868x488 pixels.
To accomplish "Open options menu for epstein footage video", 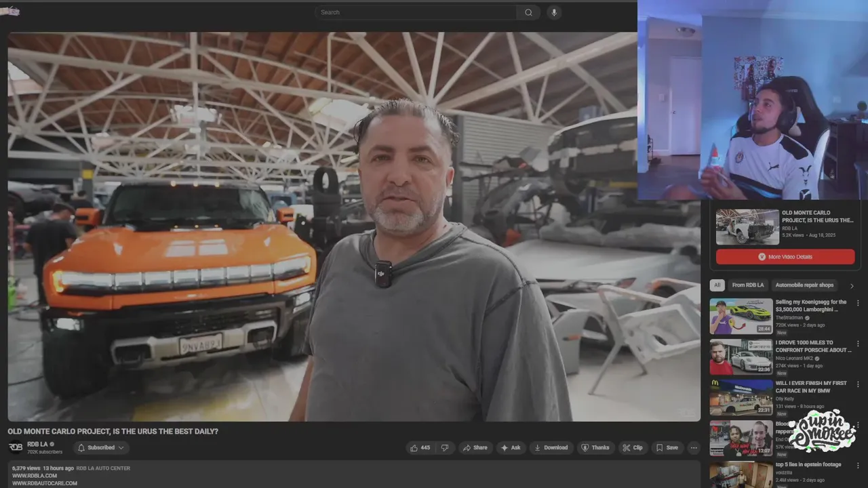I will pyautogui.click(x=858, y=466).
